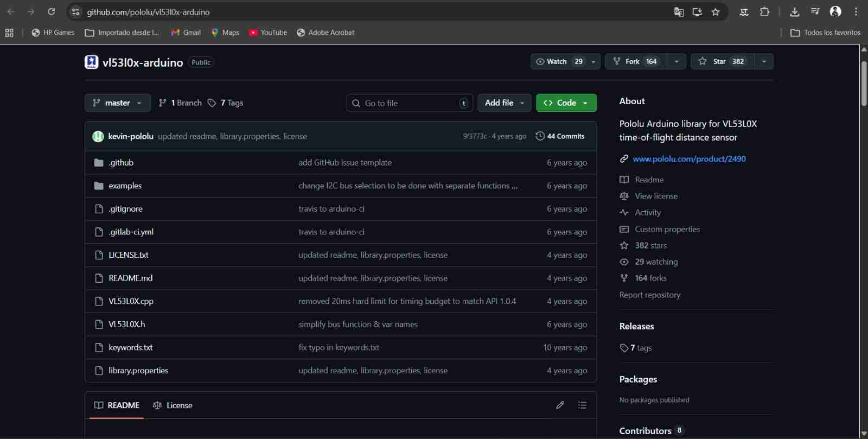Open the kevin-pololu author link
868x439 pixels.
[131, 136]
